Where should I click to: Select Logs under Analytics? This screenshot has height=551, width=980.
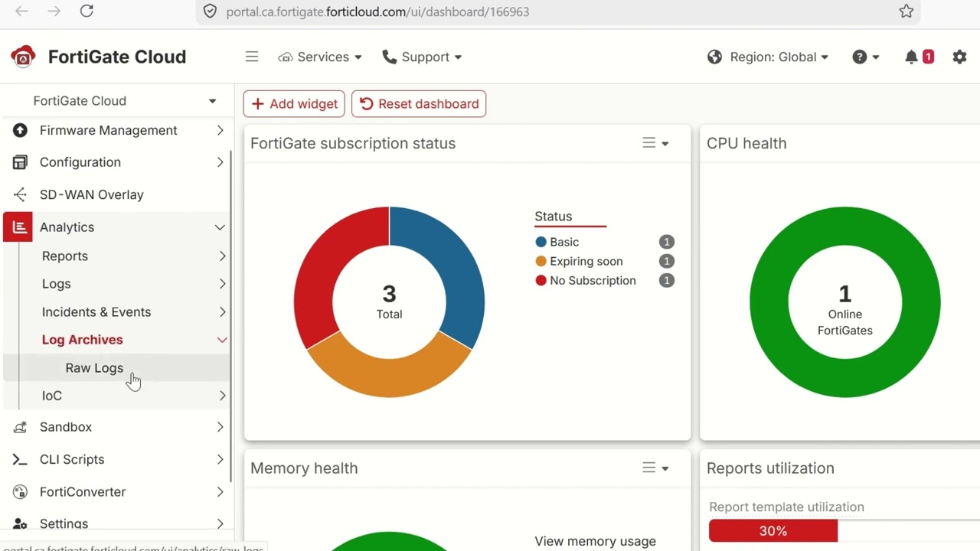pos(57,284)
